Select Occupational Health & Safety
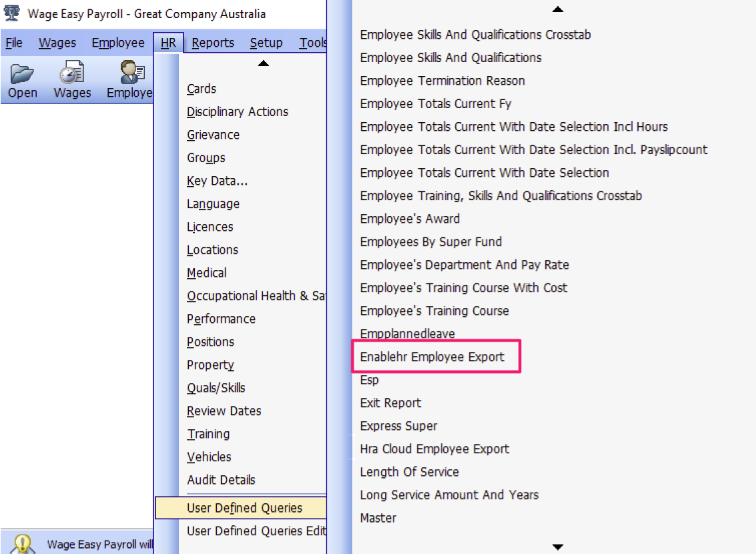Image resolution: width=756 pixels, height=554 pixels. [256, 296]
